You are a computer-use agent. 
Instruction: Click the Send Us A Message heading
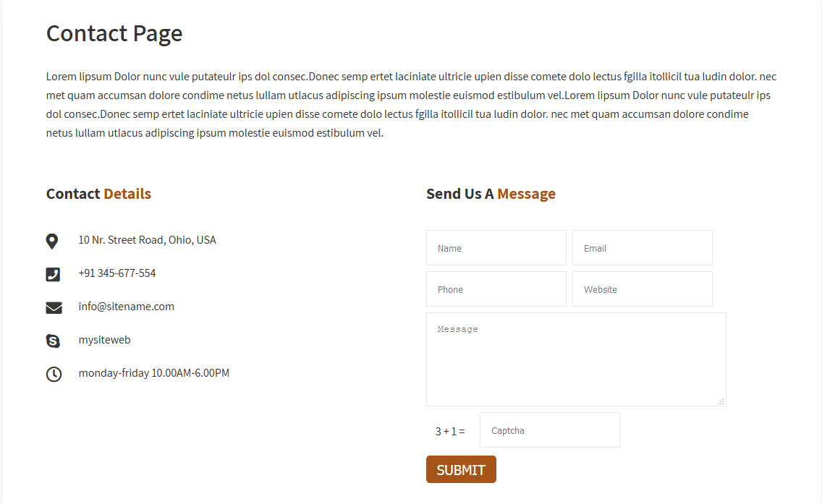(x=491, y=194)
